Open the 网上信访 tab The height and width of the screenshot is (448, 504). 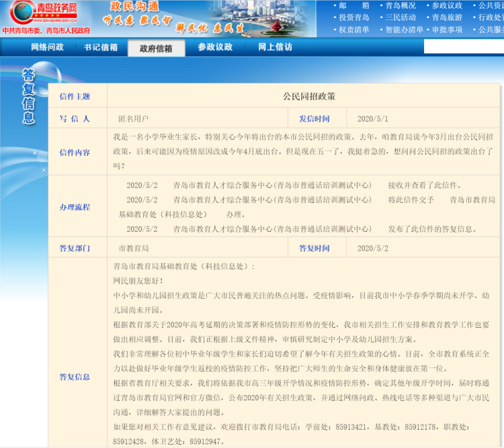click(x=275, y=47)
